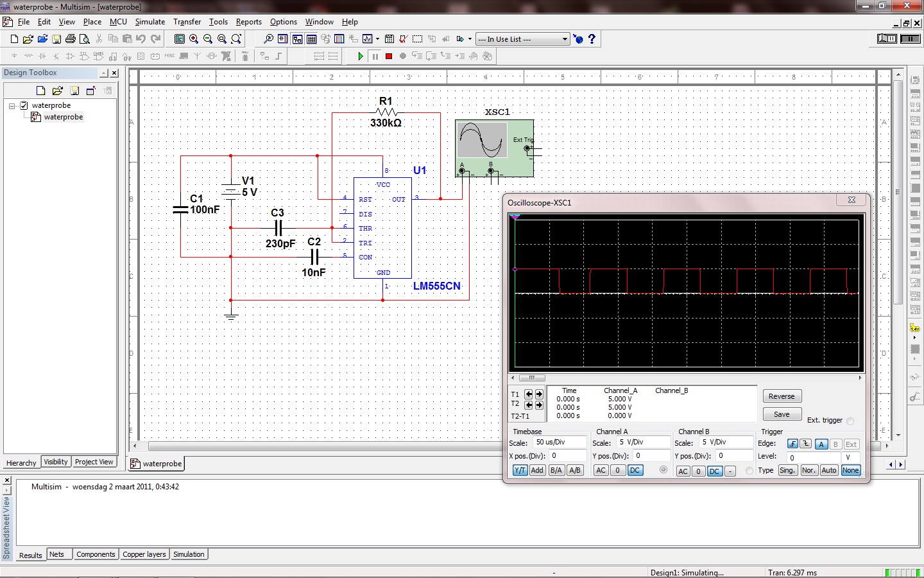Create a new design file from the toolbar
This screenshot has height=578, width=924.
click(14, 39)
